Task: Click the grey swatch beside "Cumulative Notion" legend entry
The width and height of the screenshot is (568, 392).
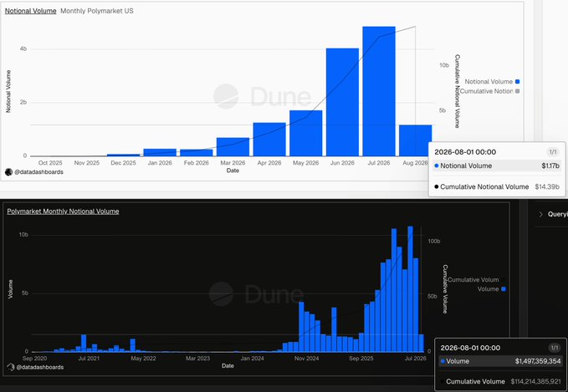Action: [x=517, y=91]
